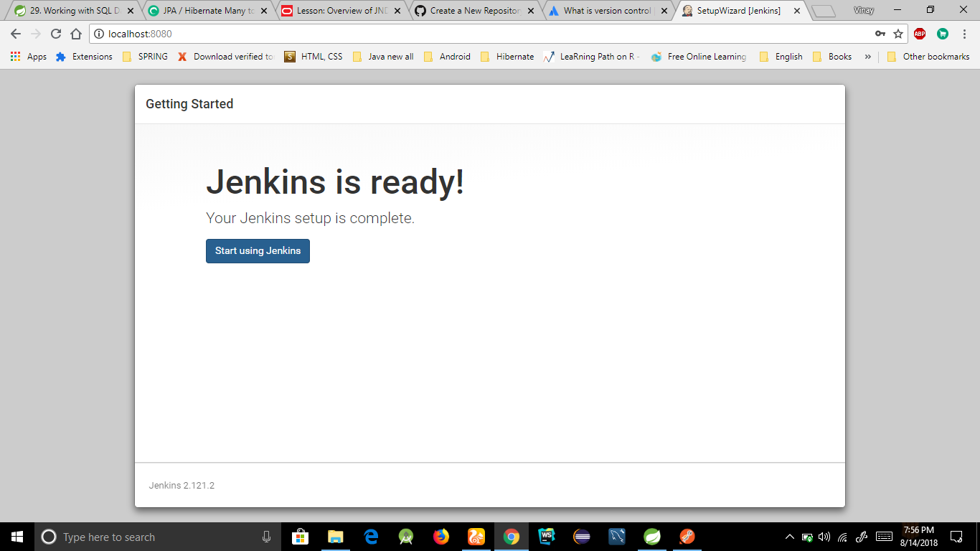The image size is (980, 551).
Task: Click the browser home button
Action: (x=75, y=34)
